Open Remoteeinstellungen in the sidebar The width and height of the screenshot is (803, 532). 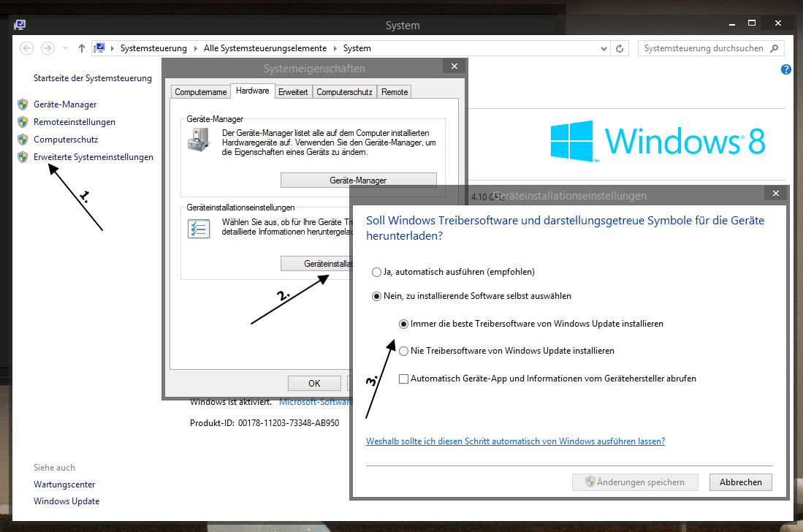[x=75, y=122]
